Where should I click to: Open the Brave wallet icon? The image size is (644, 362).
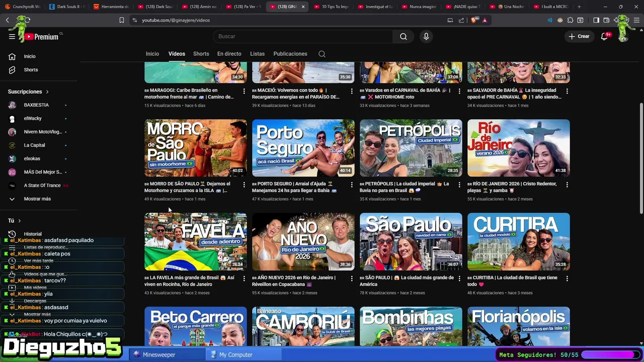(x=606, y=20)
